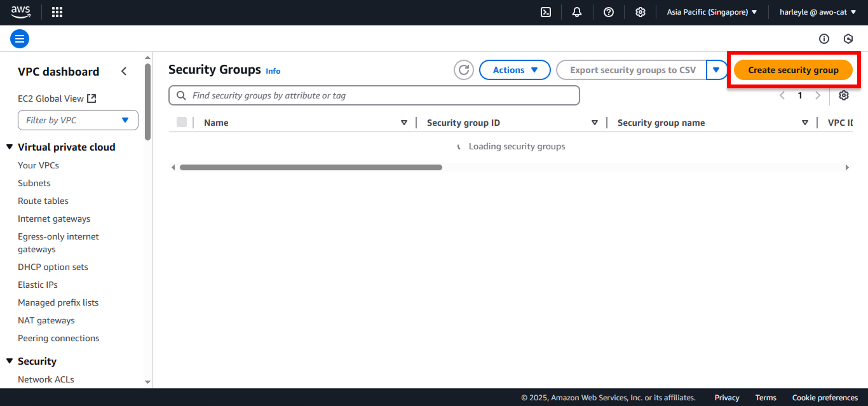Go to previous page arrow
The width and height of the screenshot is (868, 406).
pyautogui.click(x=782, y=95)
